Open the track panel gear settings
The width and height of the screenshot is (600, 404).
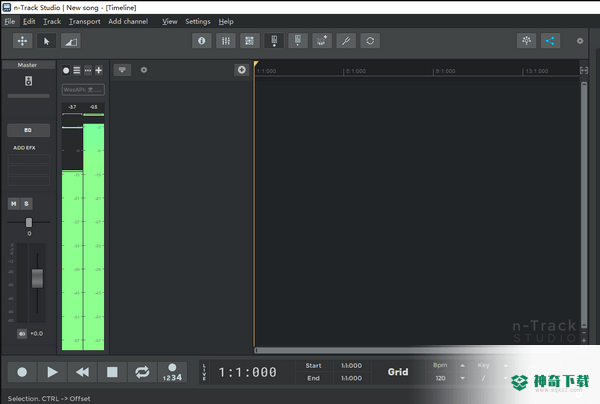tap(144, 70)
